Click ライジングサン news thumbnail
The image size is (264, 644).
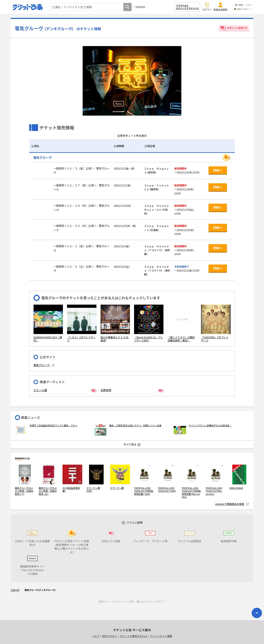(180, 430)
